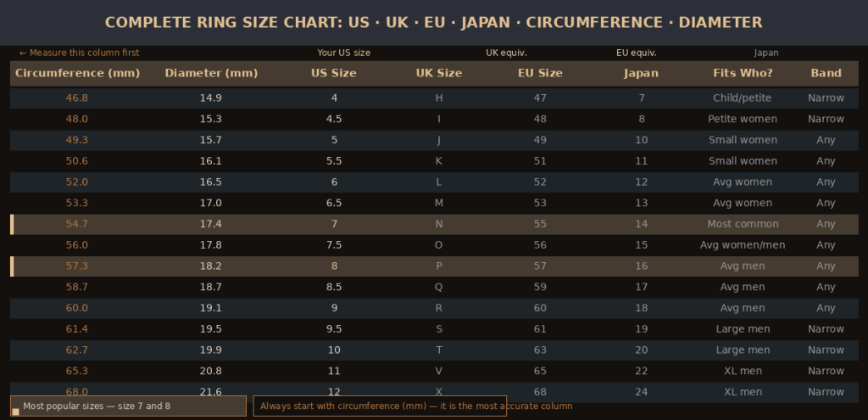The width and height of the screenshot is (868, 420).
Task: Click the Japan column header
Action: 641,73
